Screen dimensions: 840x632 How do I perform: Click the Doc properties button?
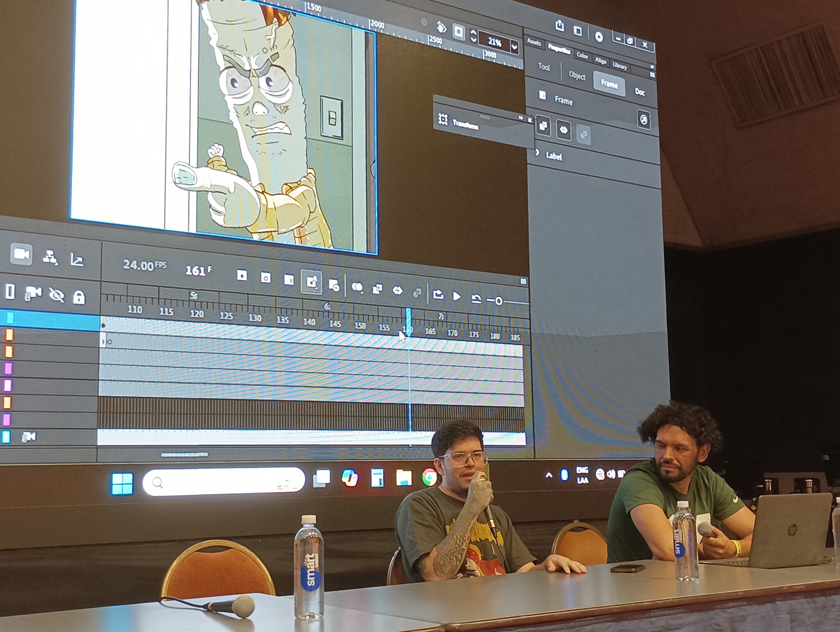639,92
